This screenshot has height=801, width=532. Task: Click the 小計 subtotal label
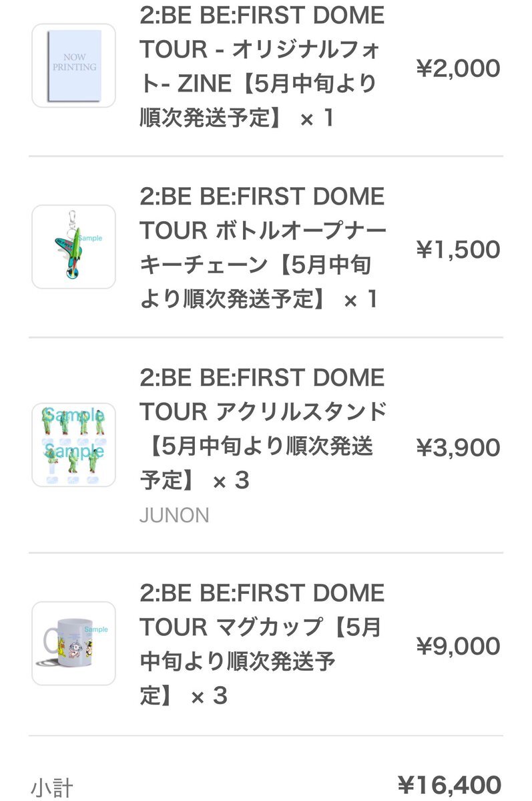pyautogui.click(x=51, y=787)
